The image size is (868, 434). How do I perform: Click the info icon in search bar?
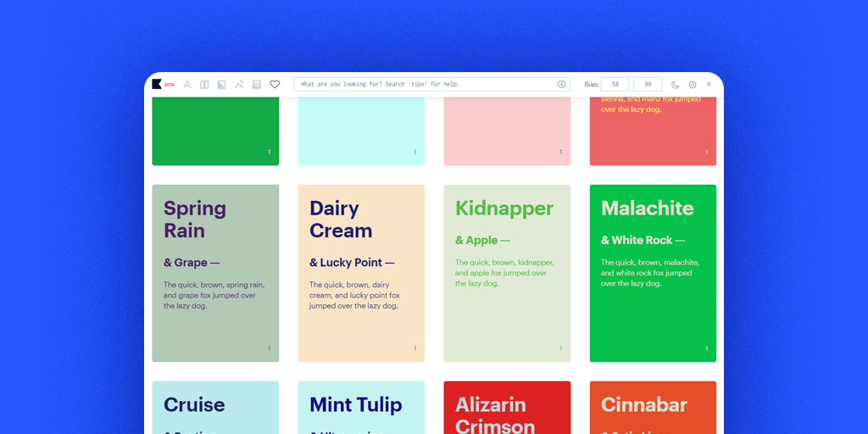[561, 85]
